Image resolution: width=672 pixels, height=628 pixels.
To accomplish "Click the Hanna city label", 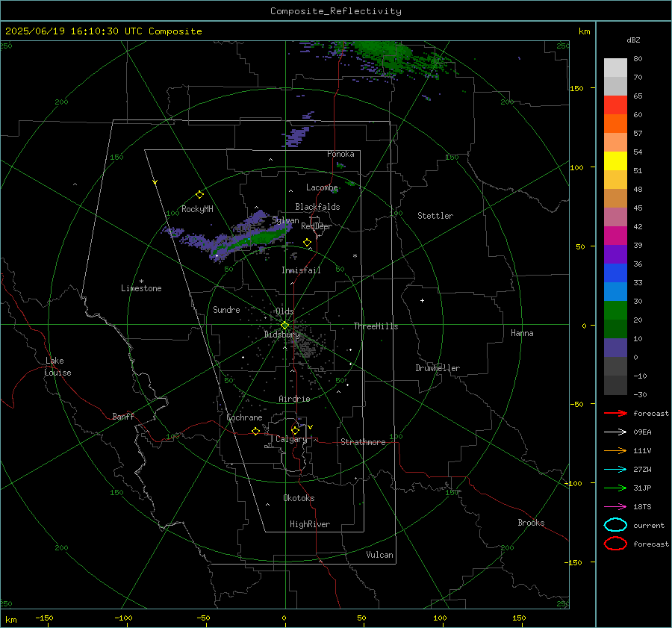I will pyautogui.click(x=522, y=333).
